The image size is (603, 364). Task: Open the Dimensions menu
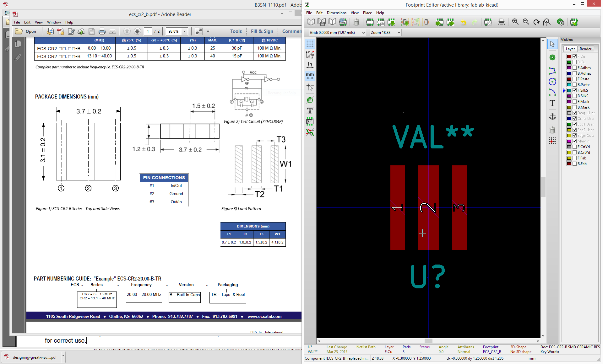pyautogui.click(x=336, y=13)
